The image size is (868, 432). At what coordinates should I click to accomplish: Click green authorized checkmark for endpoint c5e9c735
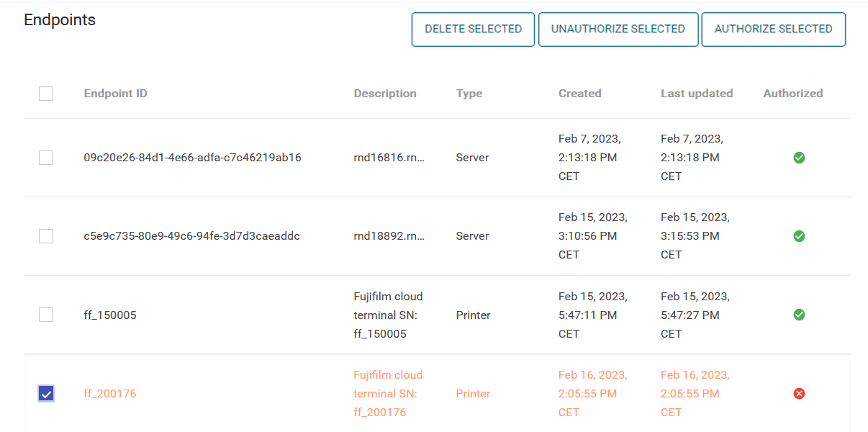(799, 236)
